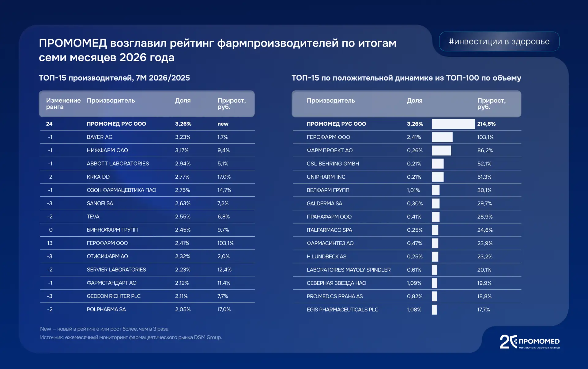Click the growth bar next to ГЕРОФАРМ 103,1%
The width and height of the screenshot is (588, 369).
point(442,137)
